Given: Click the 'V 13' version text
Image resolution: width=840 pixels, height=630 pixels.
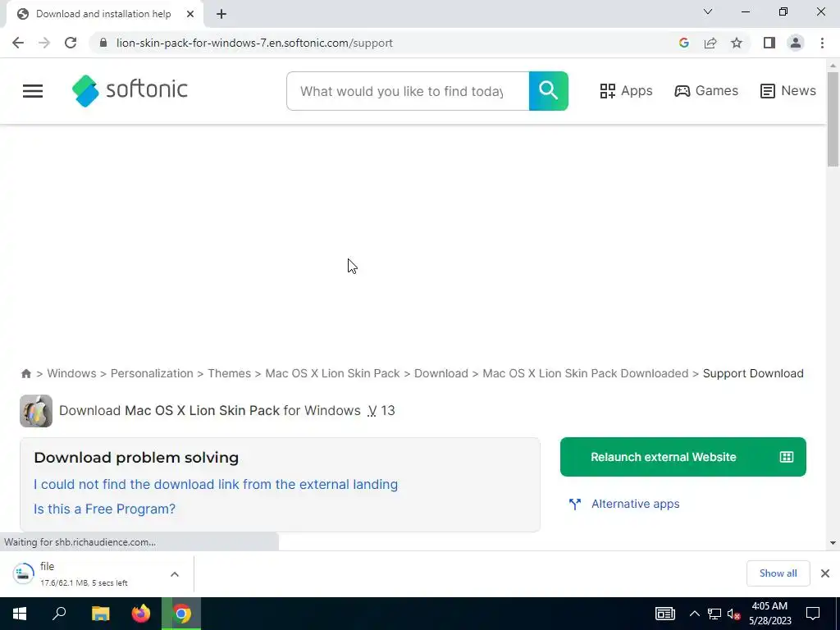Looking at the screenshot, I should (381, 411).
